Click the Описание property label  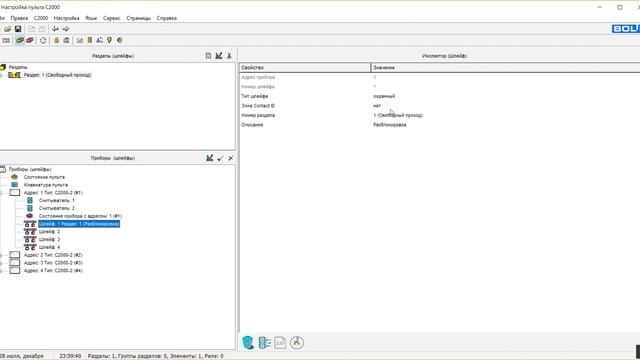tap(252, 125)
